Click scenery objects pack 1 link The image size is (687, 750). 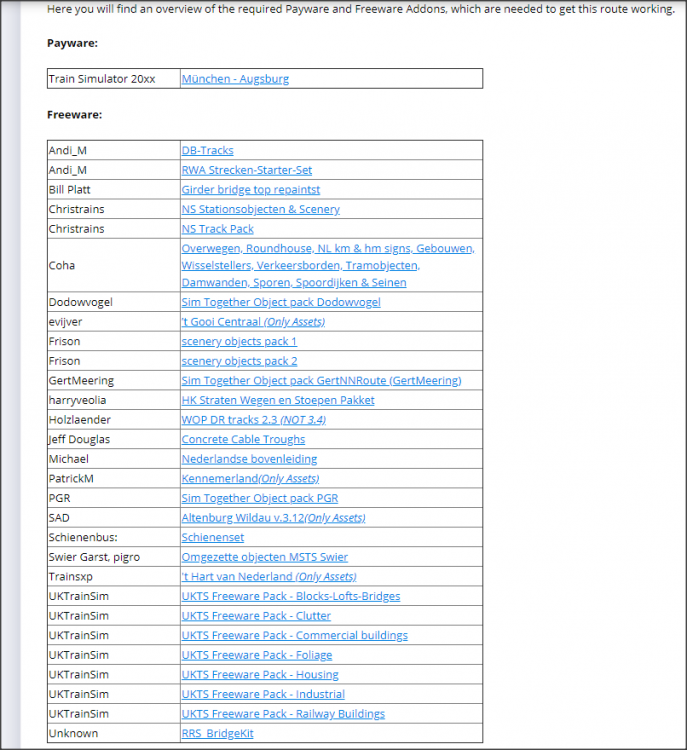pyautogui.click(x=239, y=342)
